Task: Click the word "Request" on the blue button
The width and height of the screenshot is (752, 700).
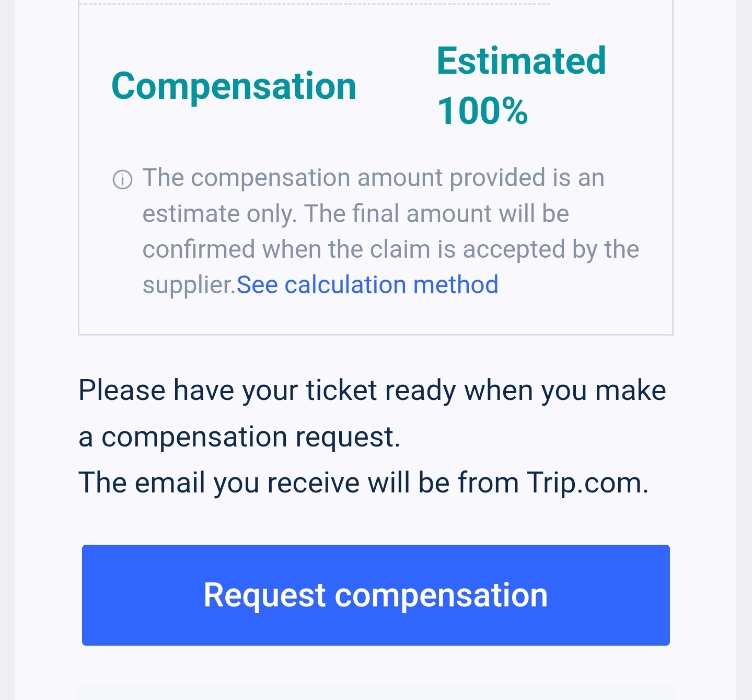Action: (x=264, y=595)
